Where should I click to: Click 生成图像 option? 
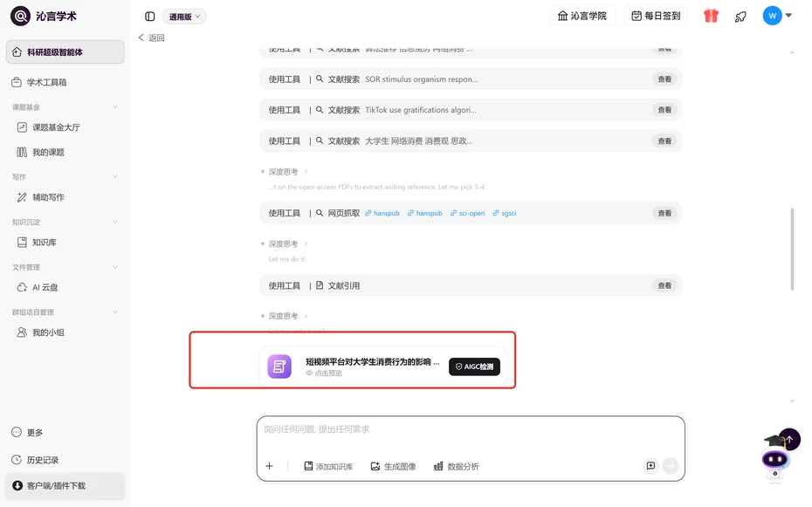[x=393, y=466]
